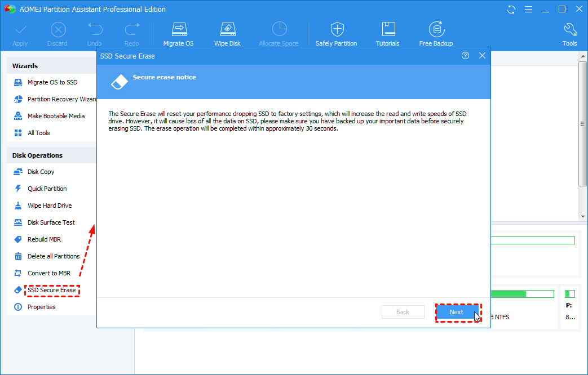Click the Migrate OS to SSD icon
This screenshot has height=375, width=588.
point(18,82)
